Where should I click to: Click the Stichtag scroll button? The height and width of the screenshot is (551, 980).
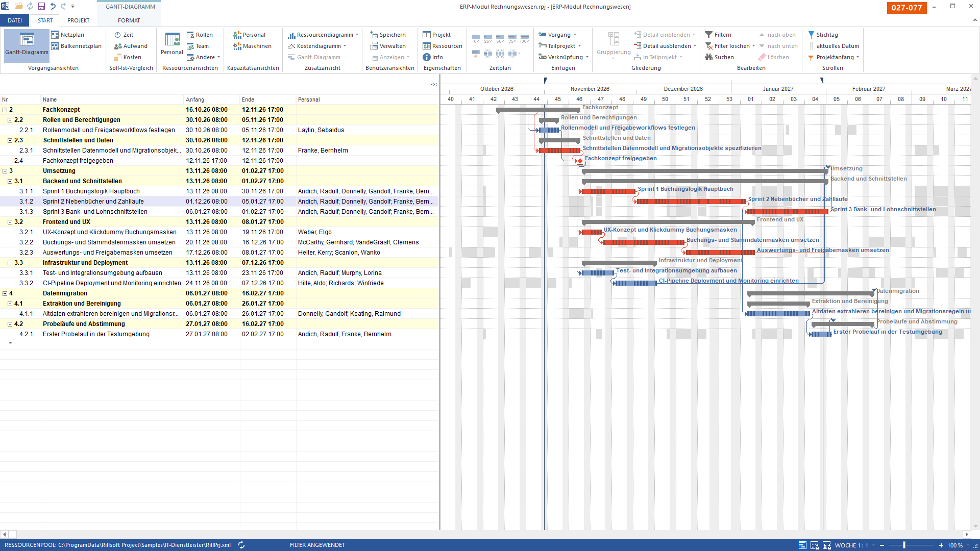823,35
